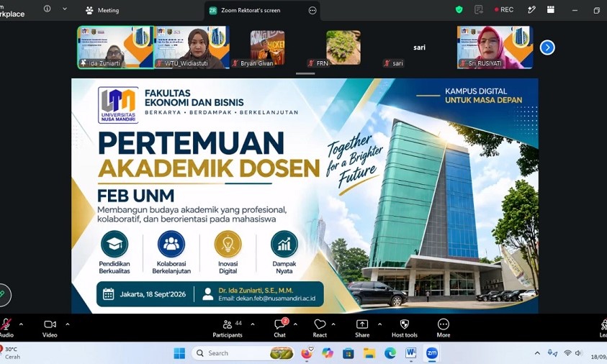Image resolution: width=607 pixels, height=364 pixels.
Task: Click the REC recording indicator
Action: point(504,9)
